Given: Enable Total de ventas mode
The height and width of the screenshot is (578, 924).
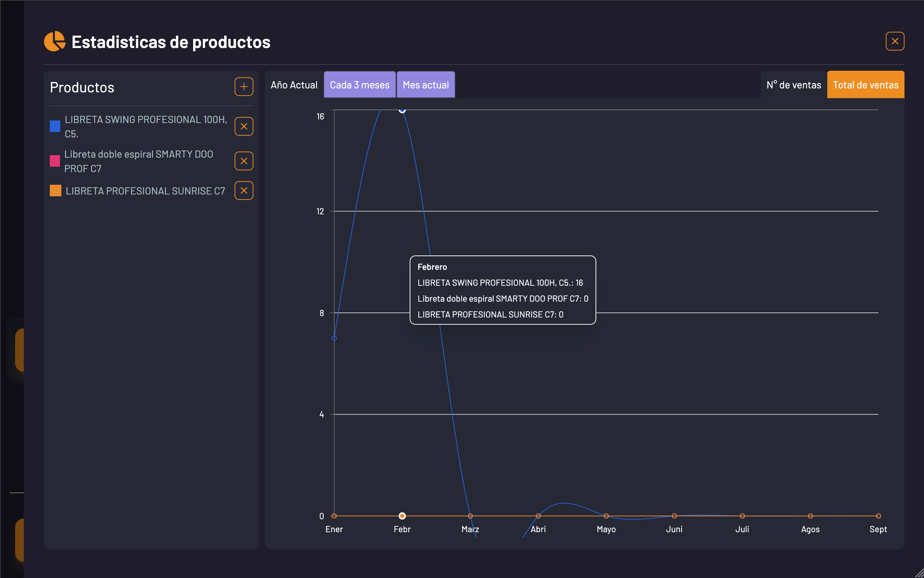Looking at the screenshot, I should (866, 84).
